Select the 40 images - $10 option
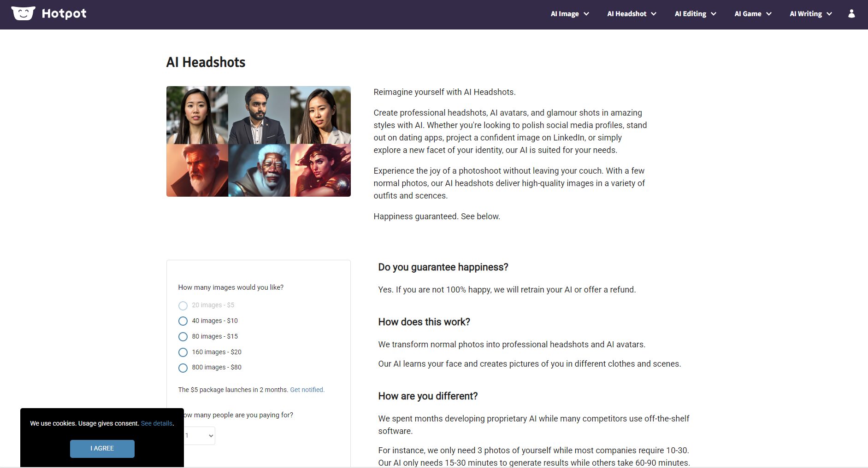This screenshot has height=468, width=868. [183, 321]
